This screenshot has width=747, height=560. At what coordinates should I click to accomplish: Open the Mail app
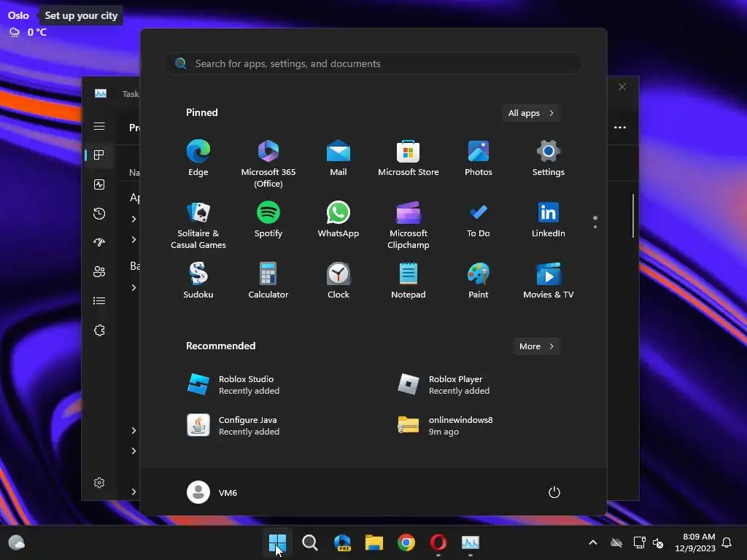point(338,157)
